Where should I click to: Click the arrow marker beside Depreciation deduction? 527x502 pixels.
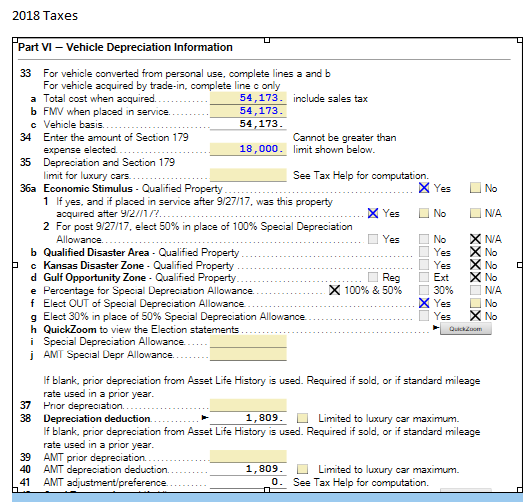[x=205, y=418]
